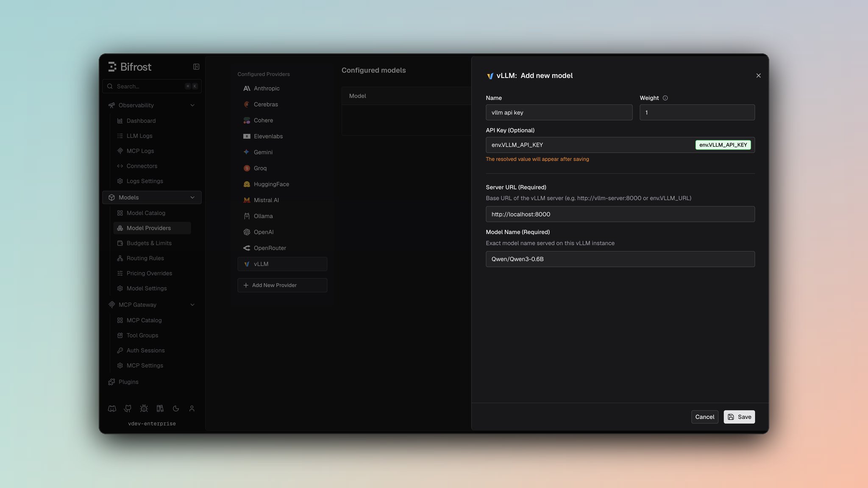This screenshot has width=868, height=488.
Task: Click the Model Name input field
Action: click(620, 259)
